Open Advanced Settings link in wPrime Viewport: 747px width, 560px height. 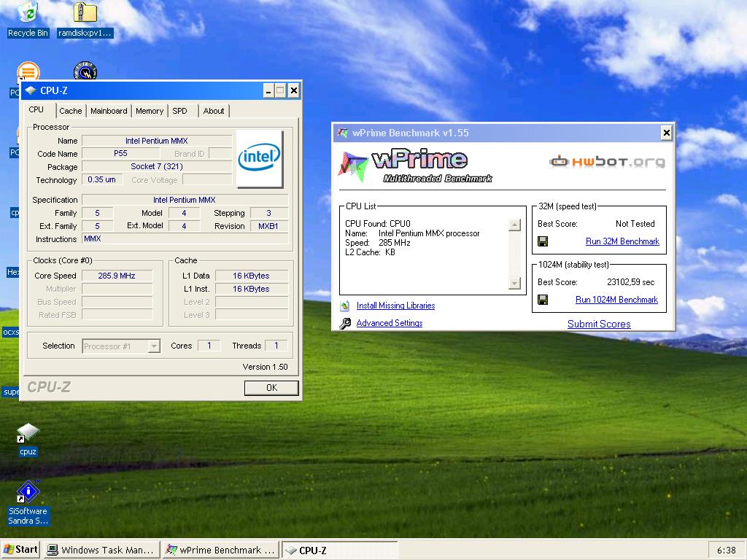point(390,323)
